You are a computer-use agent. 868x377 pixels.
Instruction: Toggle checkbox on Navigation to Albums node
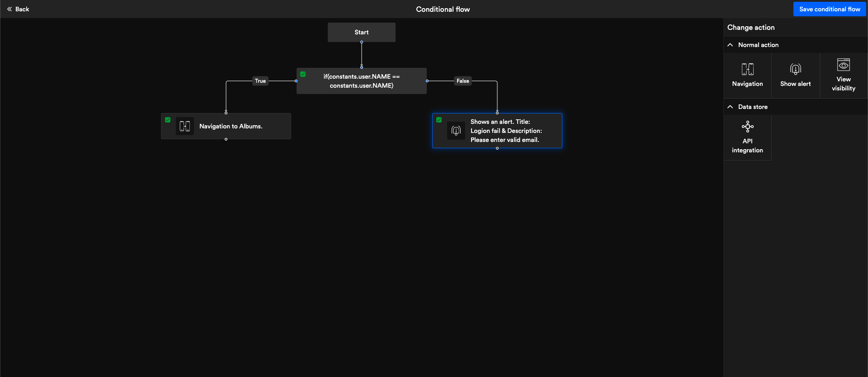[x=168, y=120]
